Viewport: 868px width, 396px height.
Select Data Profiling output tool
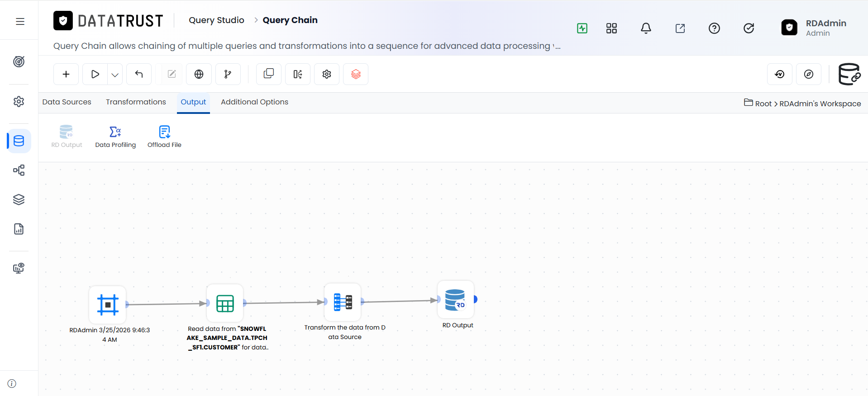[x=115, y=137]
